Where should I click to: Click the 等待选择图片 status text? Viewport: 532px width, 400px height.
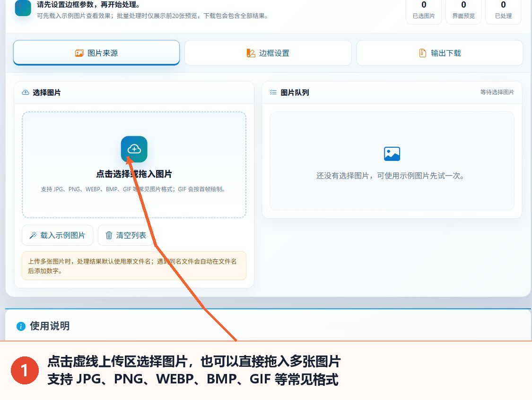point(497,92)
